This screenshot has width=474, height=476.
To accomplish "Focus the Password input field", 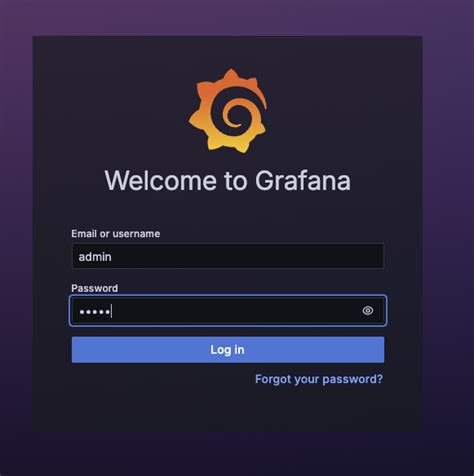I will coord(228,311).
